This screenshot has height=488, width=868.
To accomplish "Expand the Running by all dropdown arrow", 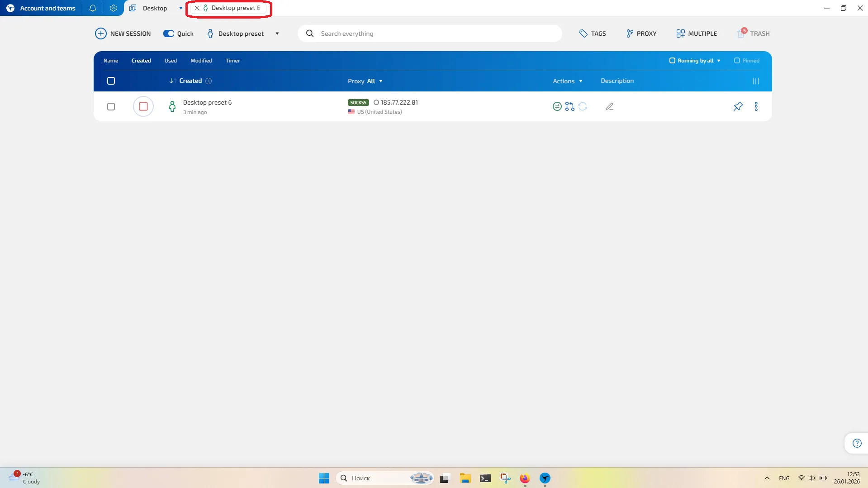I will click(x=719, y=61).
